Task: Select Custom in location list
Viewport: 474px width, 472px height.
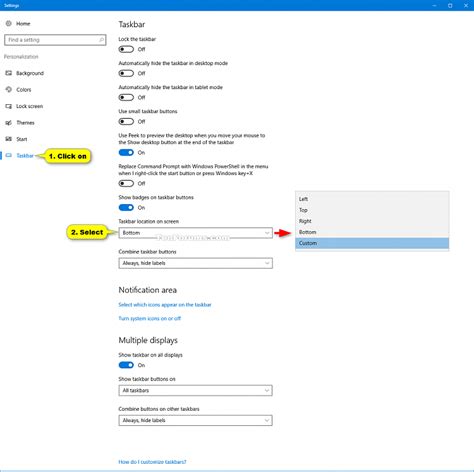Action: click(x=372, y=243)
